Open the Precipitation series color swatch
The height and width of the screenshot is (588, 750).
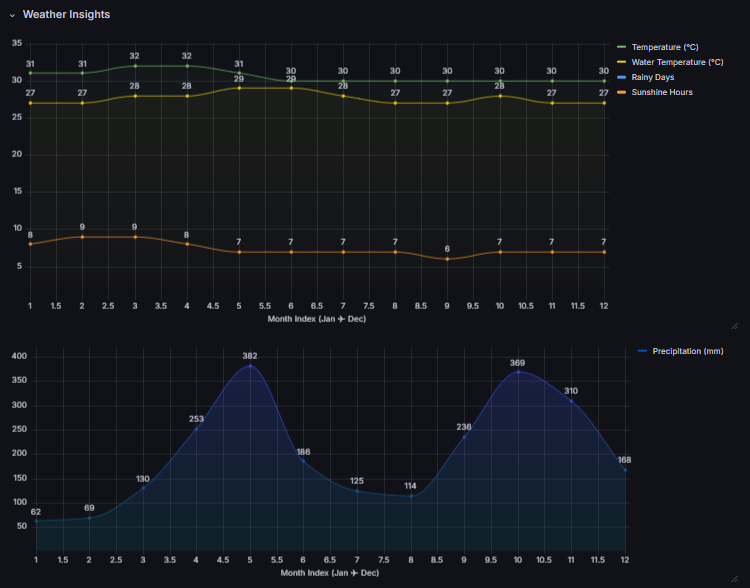coord(642,351)
